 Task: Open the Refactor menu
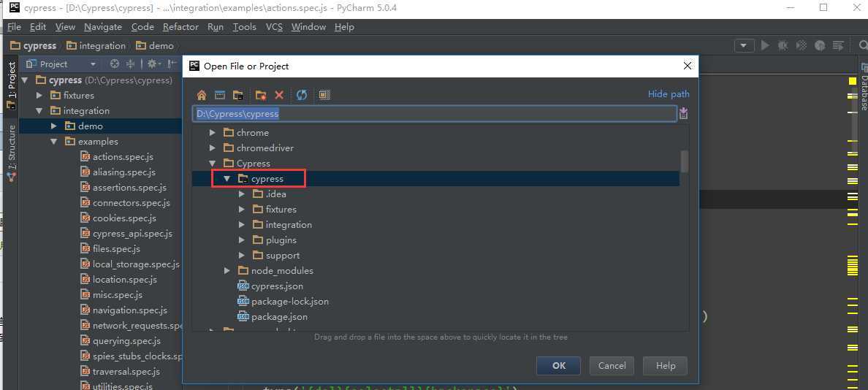point(180,26)
